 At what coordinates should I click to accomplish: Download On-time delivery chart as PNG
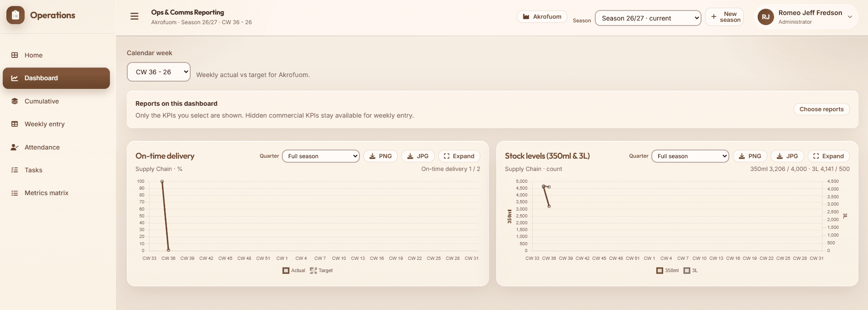coord(380,156)
